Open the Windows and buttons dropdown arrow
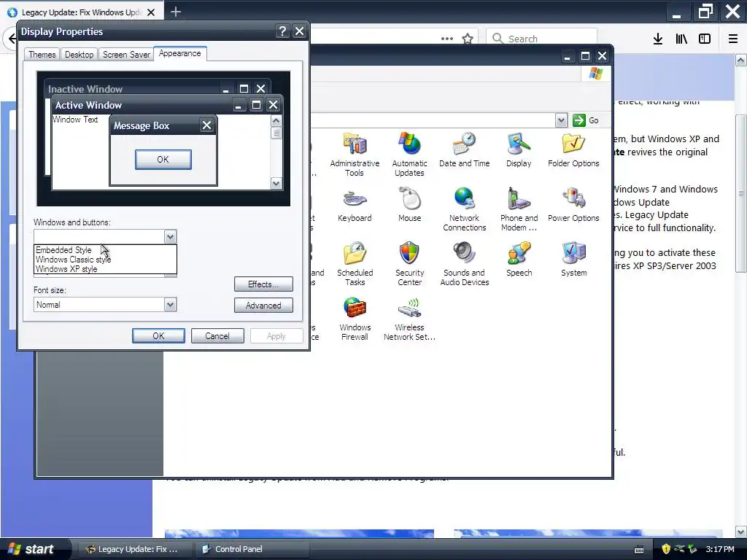The image size is (747, 560). point(170,237)
